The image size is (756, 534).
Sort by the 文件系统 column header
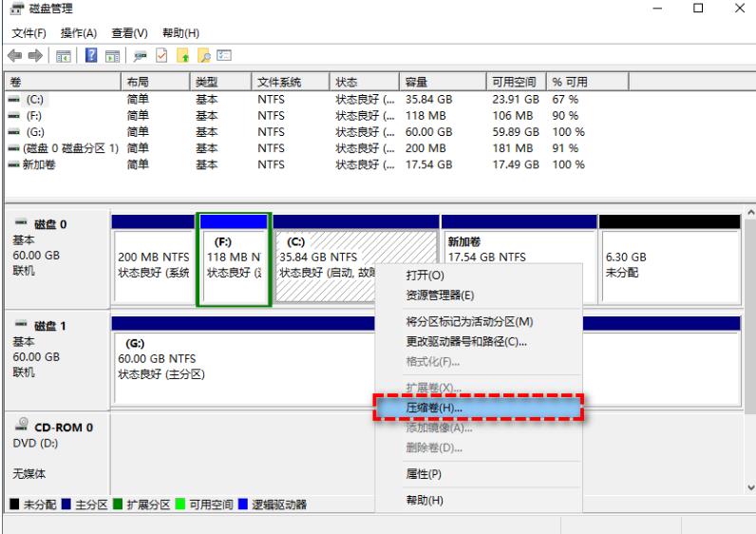(291, 82)
